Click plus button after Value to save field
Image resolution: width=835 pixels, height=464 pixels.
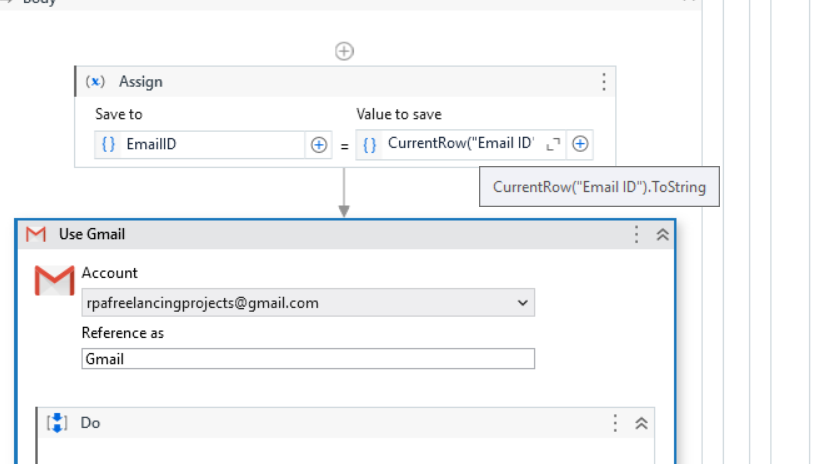click(x=580, y=145)
